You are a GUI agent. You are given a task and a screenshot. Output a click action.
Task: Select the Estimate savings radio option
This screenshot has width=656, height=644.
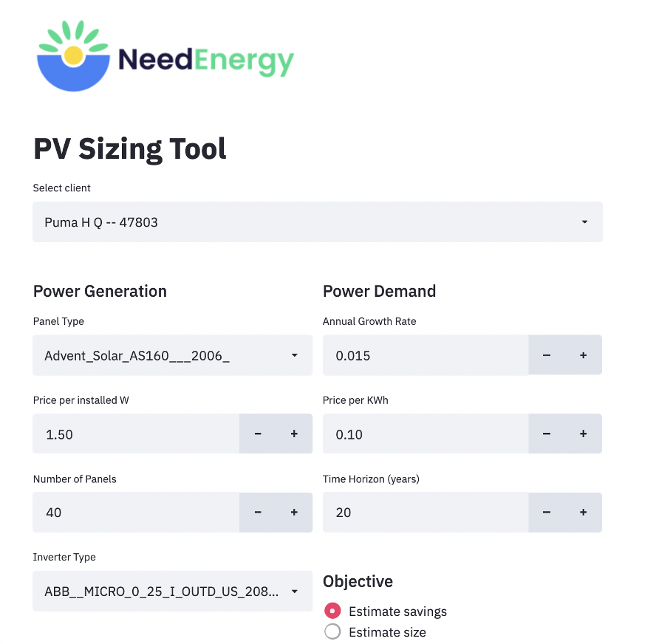(x=332, y=611)
